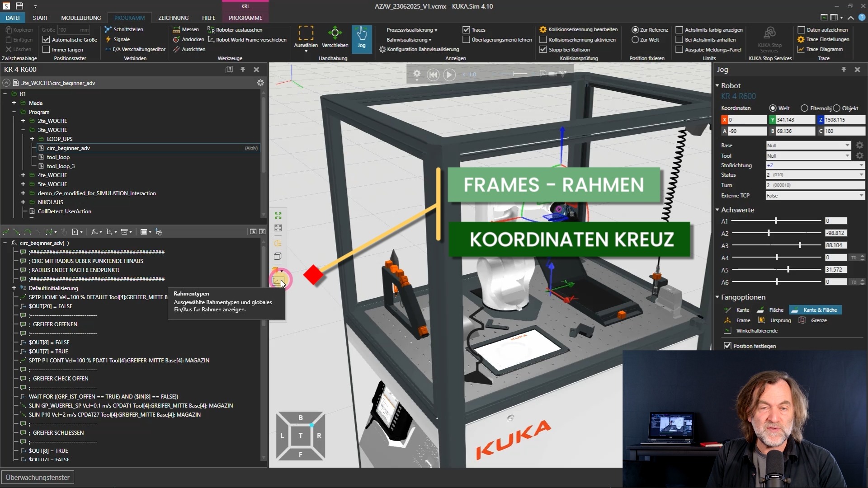
Task: Click the Rahmentypen frame types icon
Action: 278,281
